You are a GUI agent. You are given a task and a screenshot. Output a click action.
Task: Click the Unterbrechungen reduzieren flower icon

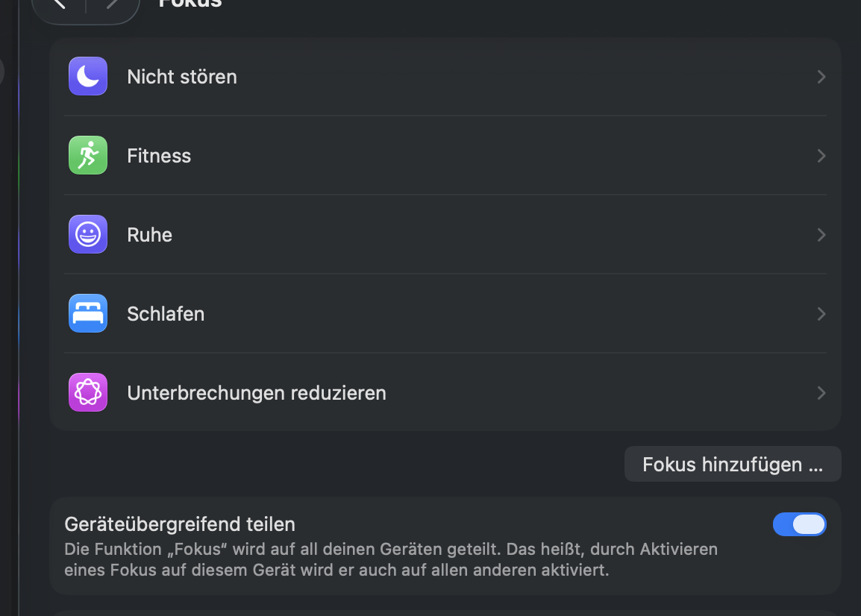tap(88, 393)
